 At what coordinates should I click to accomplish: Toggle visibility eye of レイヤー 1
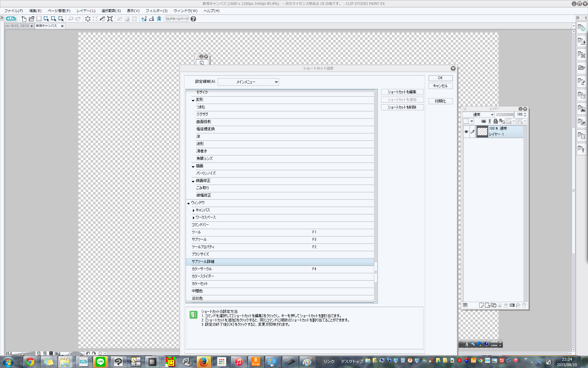tap(466, 132)
